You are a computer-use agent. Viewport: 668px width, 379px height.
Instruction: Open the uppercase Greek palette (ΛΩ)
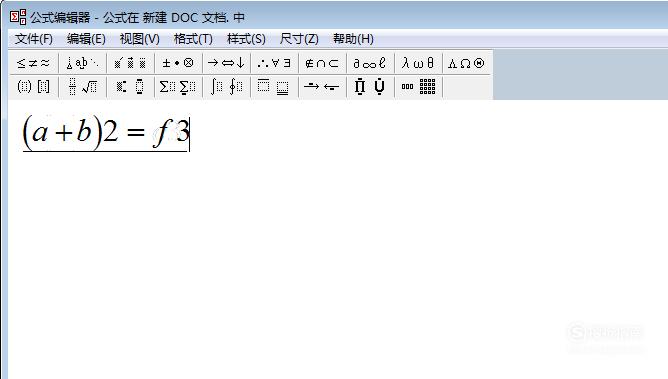coord(466,63)
